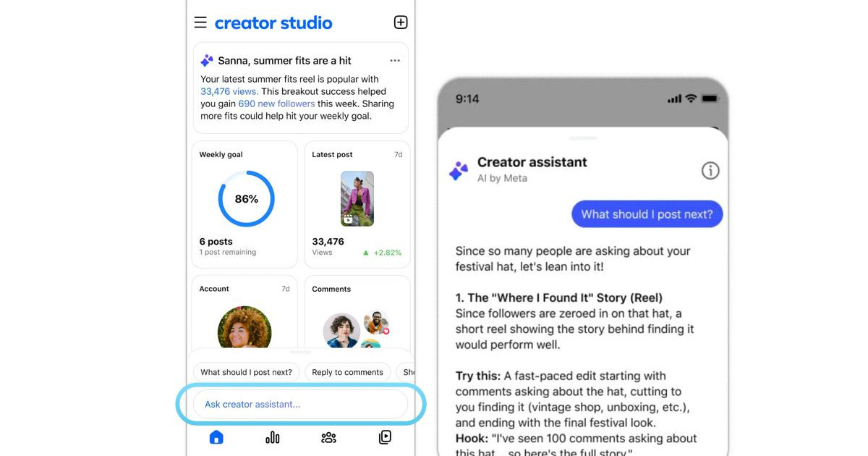Open the woman commenter avatar in Comments
The image size is (868, 456).
click(x=341, y=332)
